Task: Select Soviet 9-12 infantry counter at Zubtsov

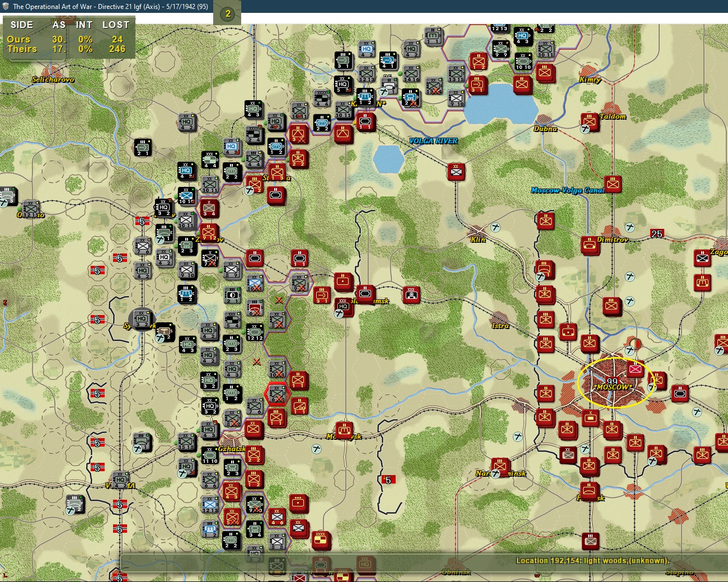Action: point(209,232)
